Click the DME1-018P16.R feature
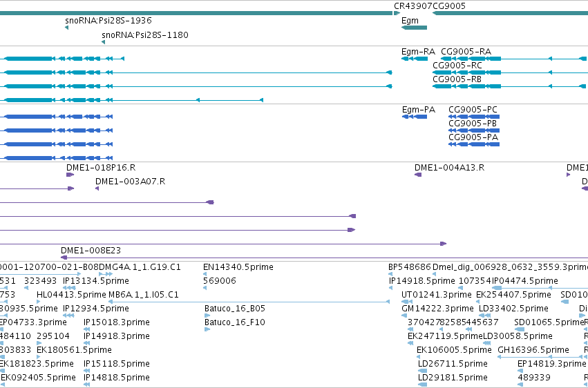Viewport: 588px width, 388px height. coord(70,175)
